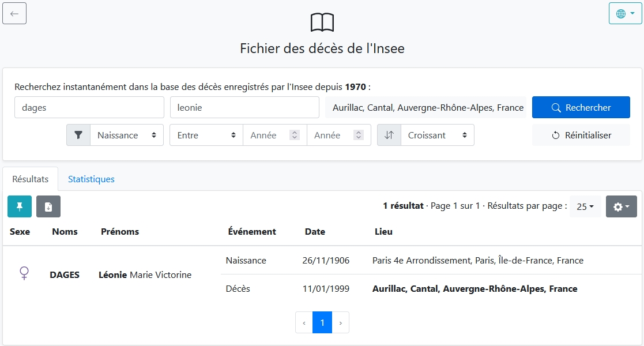Click the book logo icon

(322, 22)
